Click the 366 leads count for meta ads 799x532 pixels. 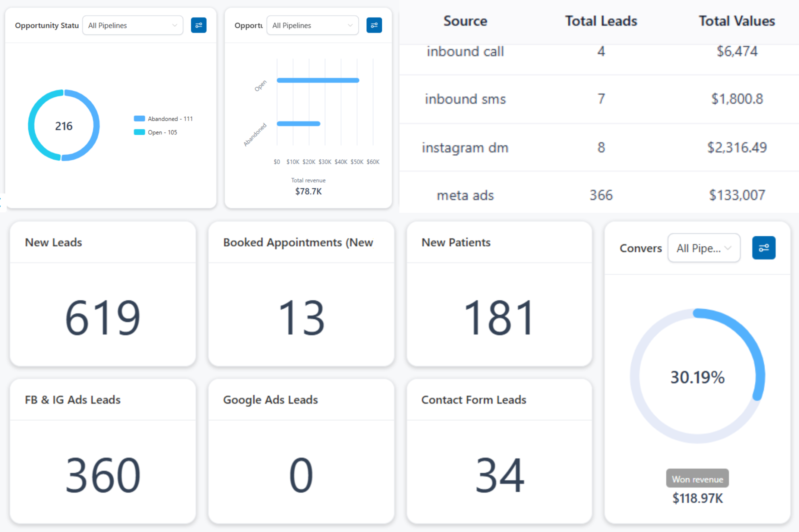point(601,196)
